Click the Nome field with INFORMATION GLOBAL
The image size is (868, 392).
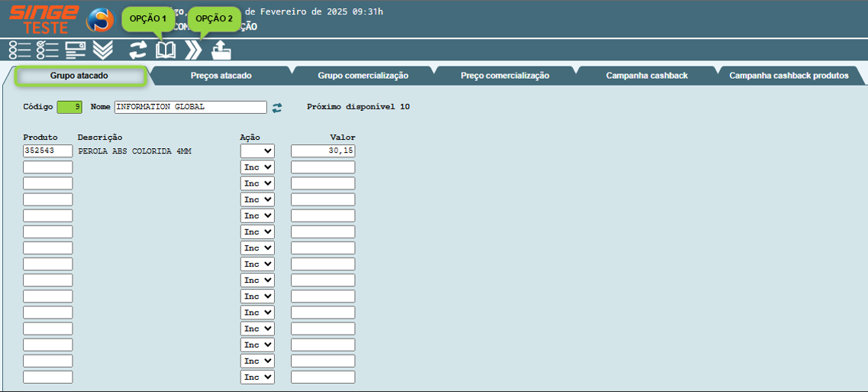pos(190,107)
